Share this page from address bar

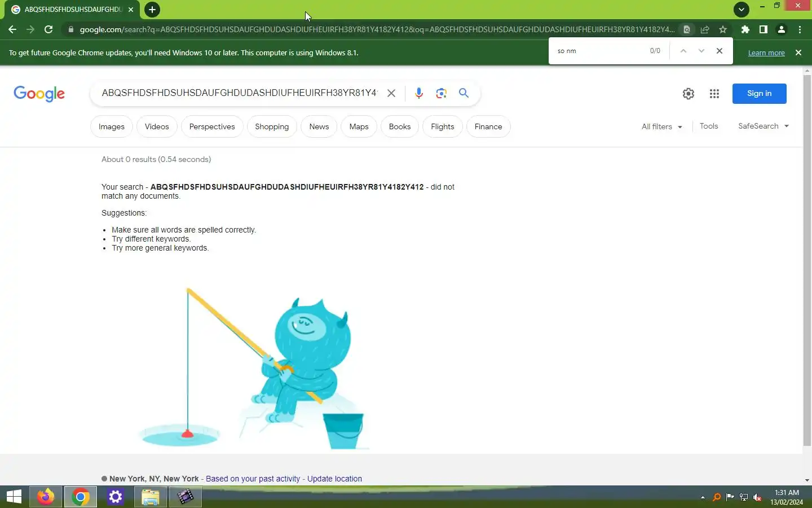click(x=705, y=29)
